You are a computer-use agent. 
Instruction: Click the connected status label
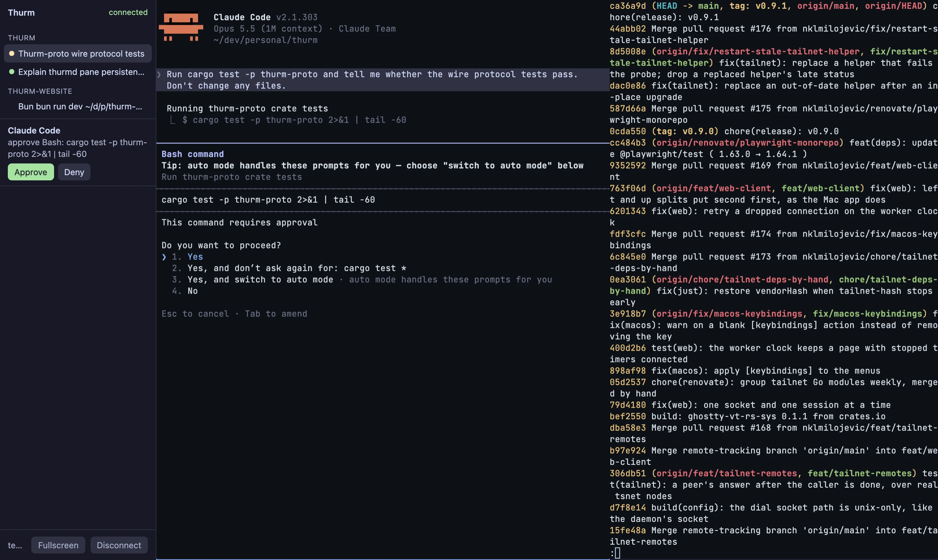pos(128,12)
